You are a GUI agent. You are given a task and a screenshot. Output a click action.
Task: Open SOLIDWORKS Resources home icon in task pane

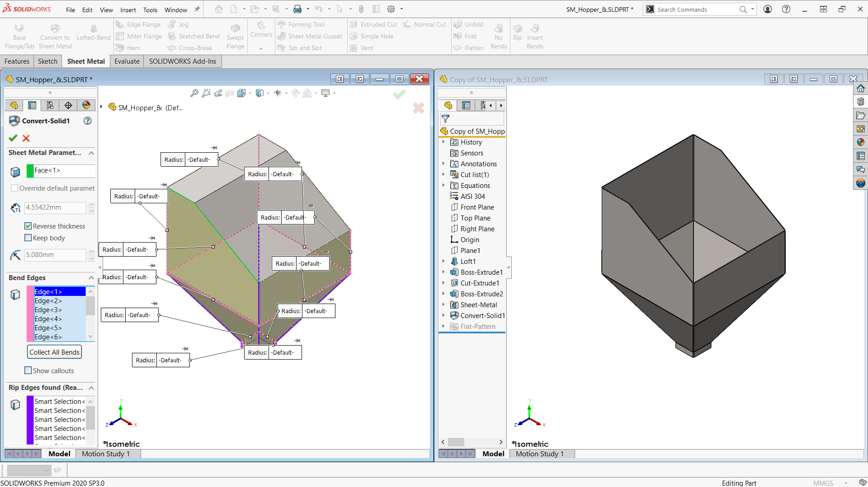(x=860, y=89)
